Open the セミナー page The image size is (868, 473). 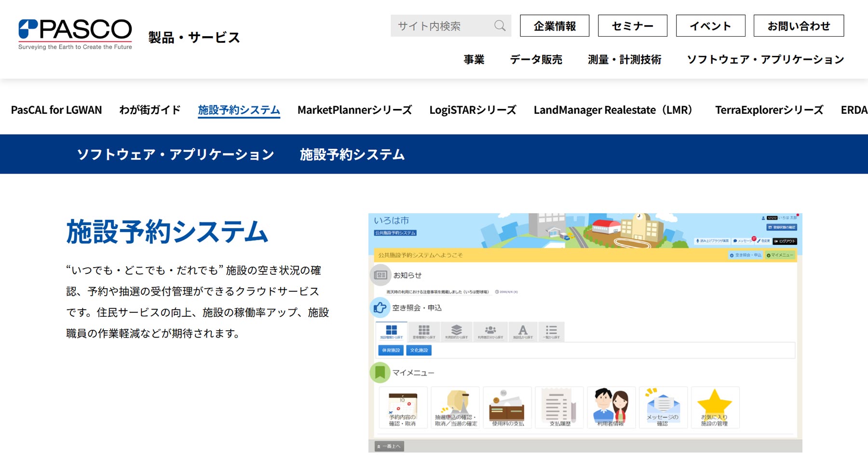click(x=633, y=26)
